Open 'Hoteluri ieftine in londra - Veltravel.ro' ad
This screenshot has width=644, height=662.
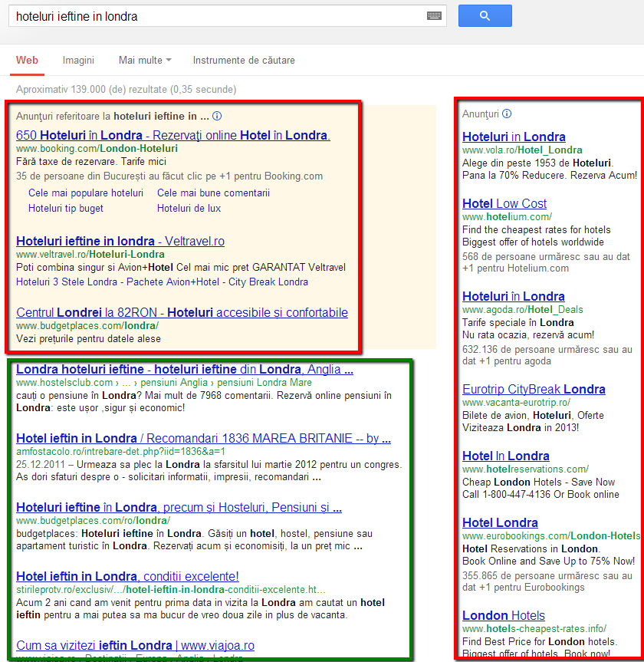point(120,241)
